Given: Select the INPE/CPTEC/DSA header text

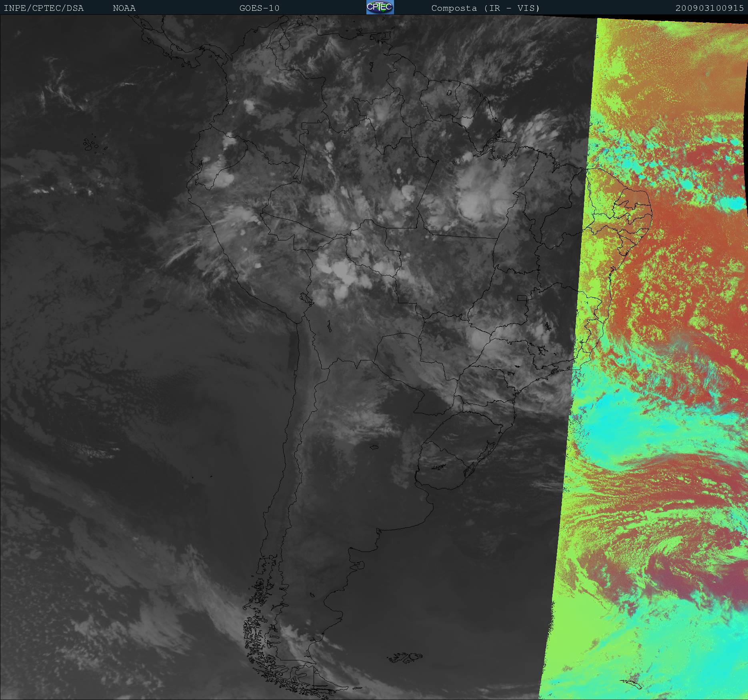Looking at the screenshot, I should 44,8.
